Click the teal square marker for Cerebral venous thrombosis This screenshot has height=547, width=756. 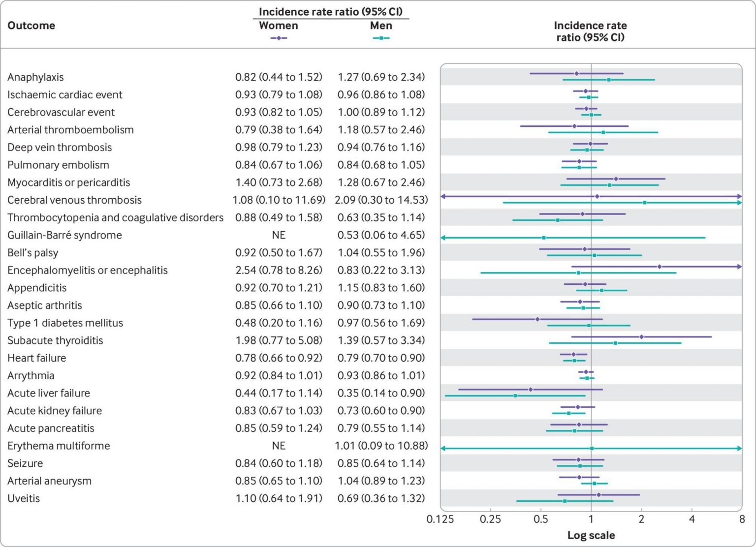point(645,203)
